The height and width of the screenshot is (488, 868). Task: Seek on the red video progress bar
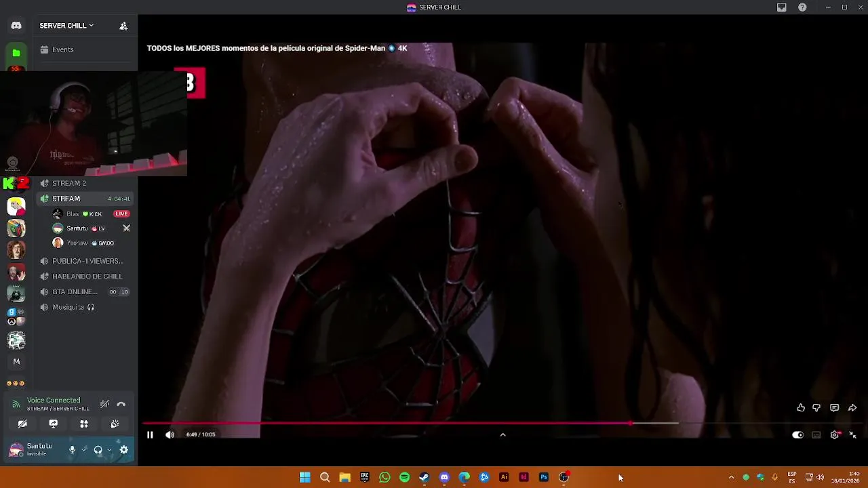387,423
